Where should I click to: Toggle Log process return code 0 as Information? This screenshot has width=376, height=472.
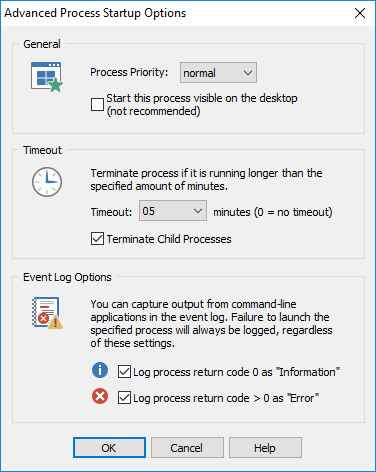(124, 372)
